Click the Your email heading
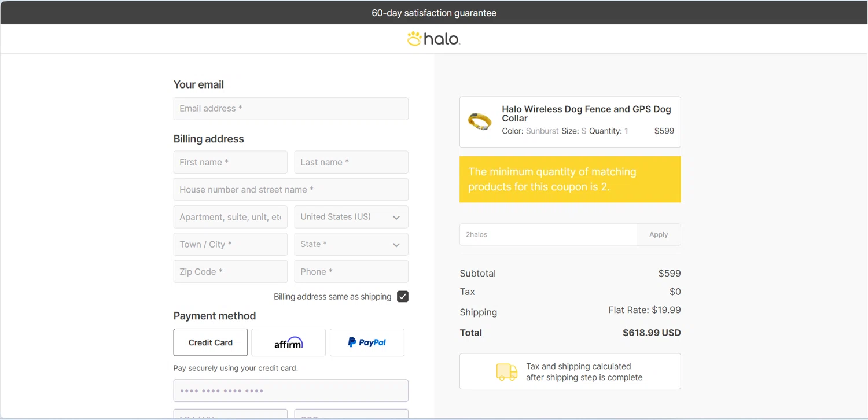Image resolution: width=868 pixels, height=420 pixels. pos(198,84)
